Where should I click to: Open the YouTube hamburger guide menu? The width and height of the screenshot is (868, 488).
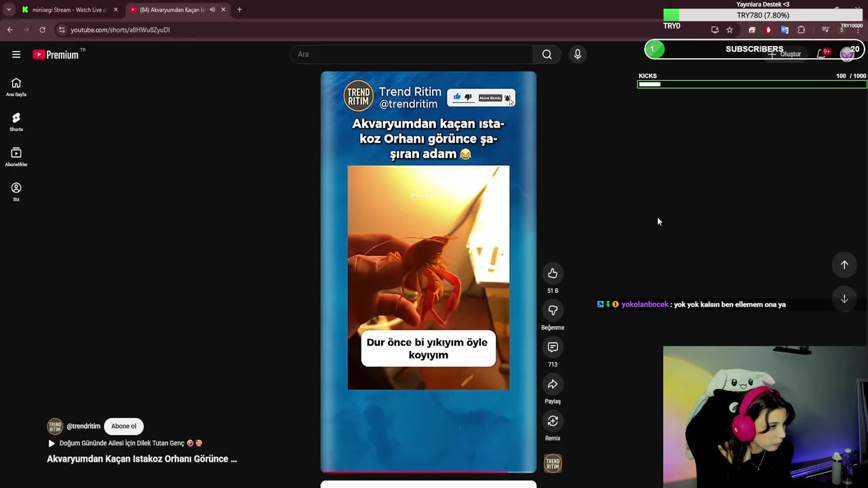click(16, 54)
